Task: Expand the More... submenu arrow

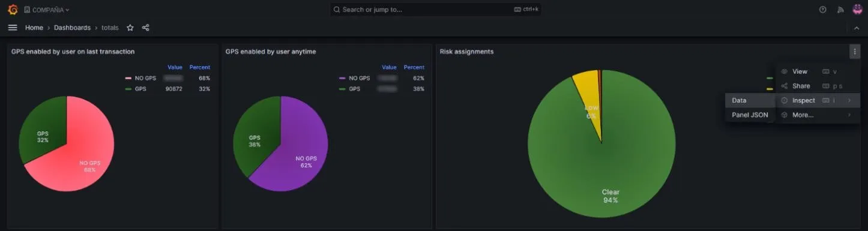Action: [x=849, y=115]
